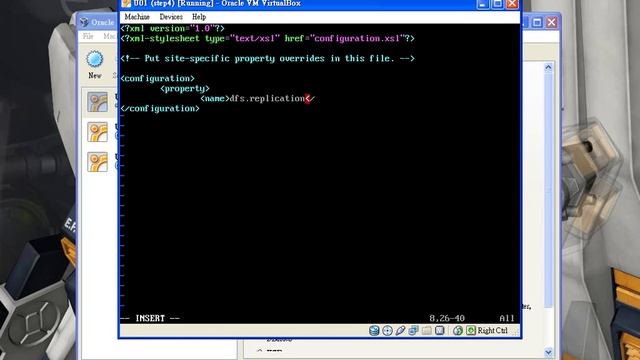Click the -- INSERT -- mode indicator

[150, 318]
